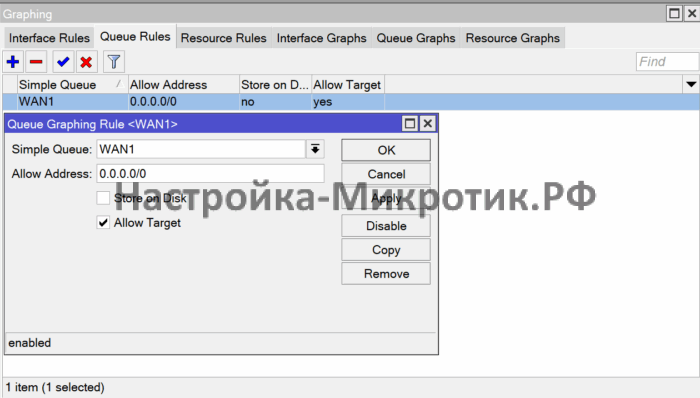This screenshot has width=700, height=398.
Task: Click the 'enabled' status text
Action: [x=29, y=343]
